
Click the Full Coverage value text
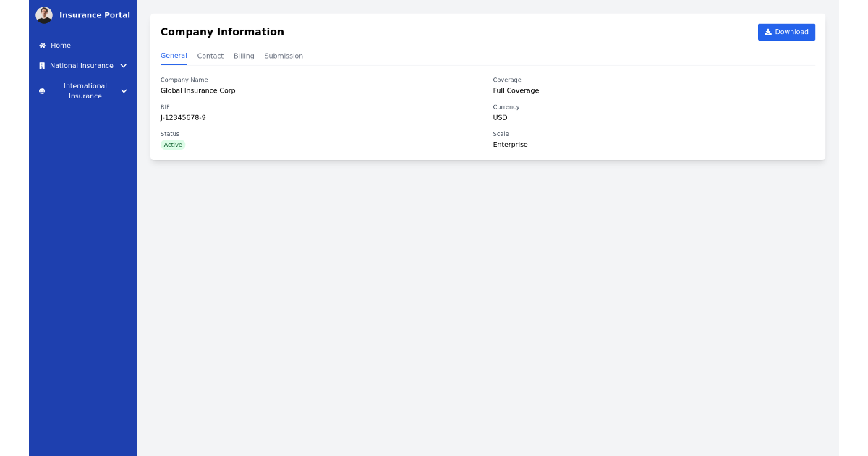click(516, 90)
